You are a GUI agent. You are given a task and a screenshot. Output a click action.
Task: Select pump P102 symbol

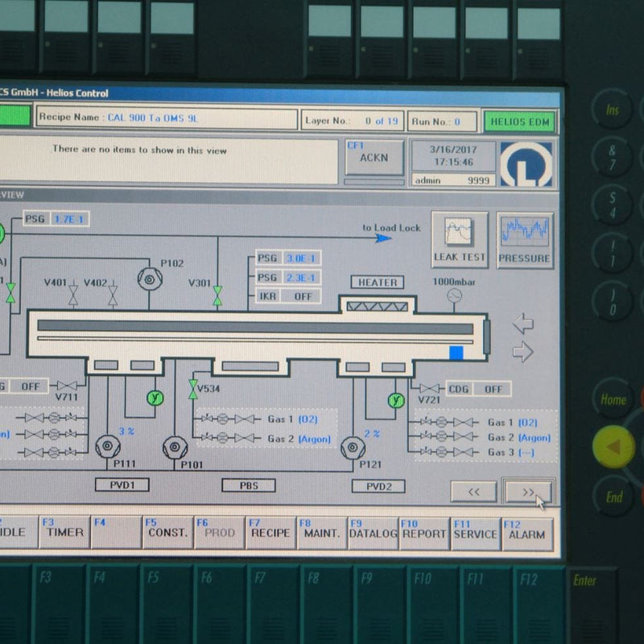click(x=150, y=279)
